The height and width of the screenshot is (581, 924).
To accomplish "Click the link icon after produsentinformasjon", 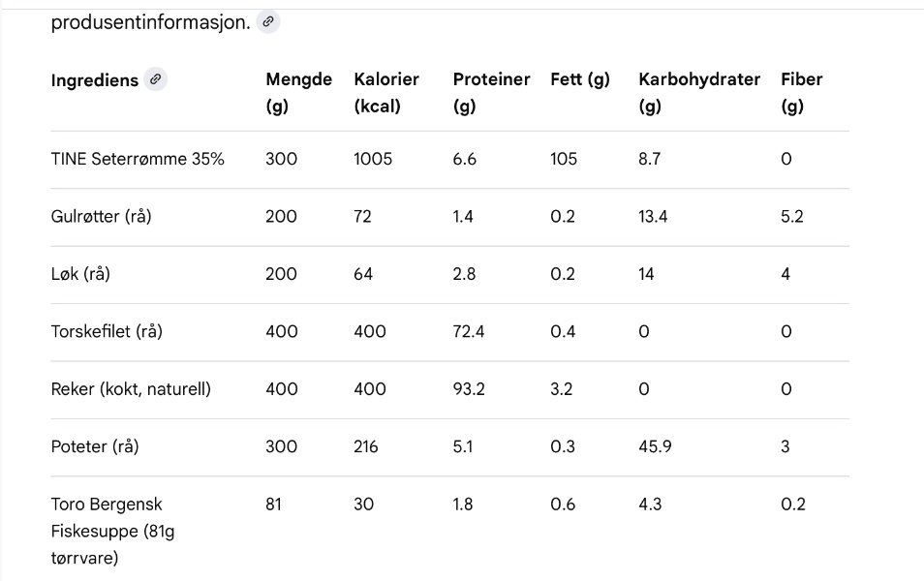I will 268,21.
